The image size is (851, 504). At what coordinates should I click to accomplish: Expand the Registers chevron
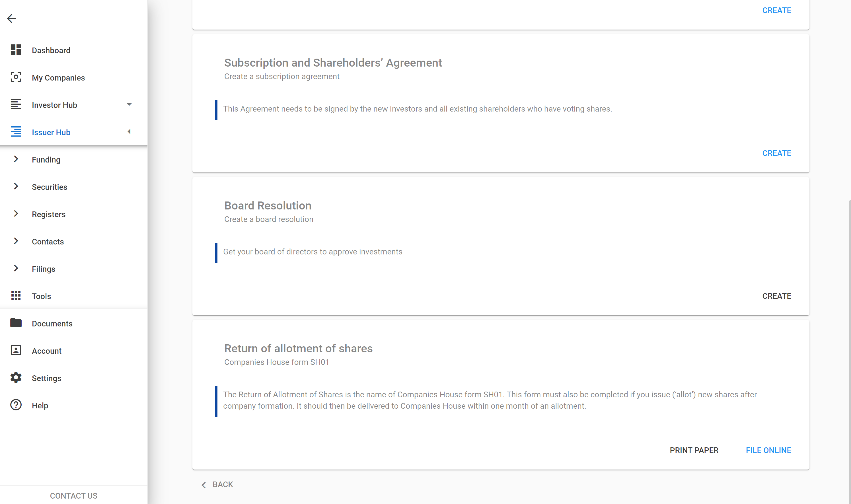[x=16, y=214]
